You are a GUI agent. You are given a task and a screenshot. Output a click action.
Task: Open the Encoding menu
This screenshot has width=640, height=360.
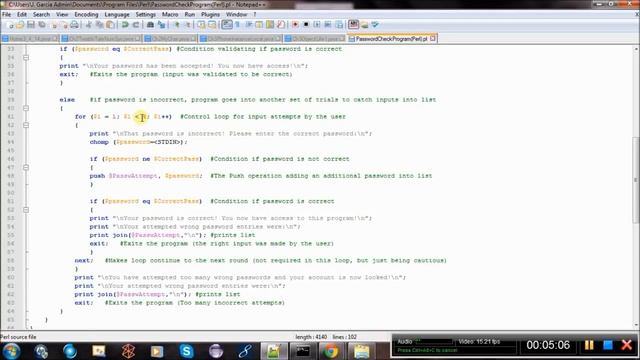pos(86,14)
